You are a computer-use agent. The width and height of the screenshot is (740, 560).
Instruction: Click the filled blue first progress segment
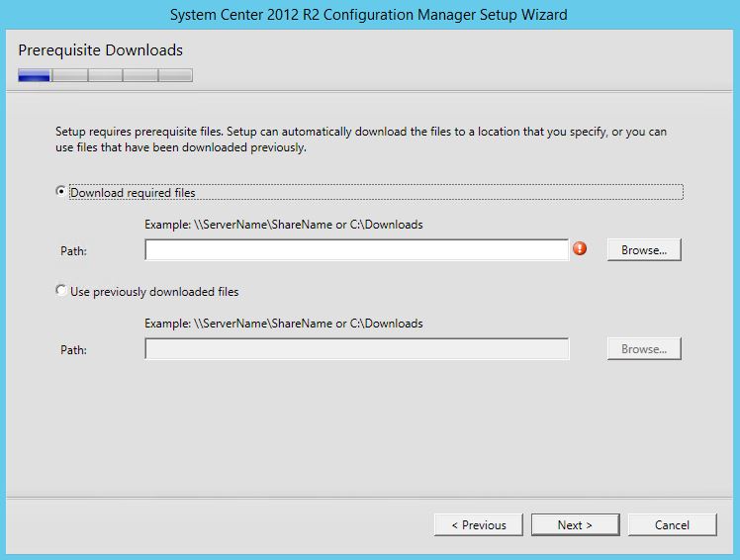[35, 75]
